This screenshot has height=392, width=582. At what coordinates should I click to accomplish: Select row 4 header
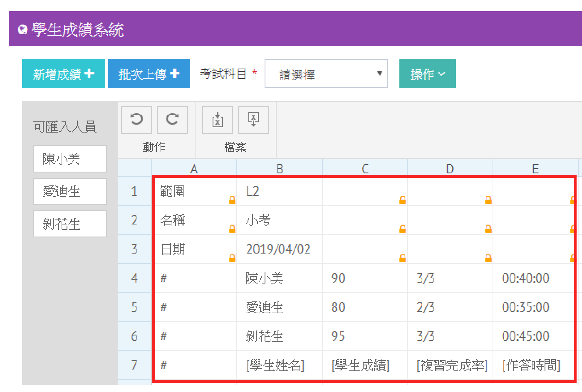[x=134, y=278]
